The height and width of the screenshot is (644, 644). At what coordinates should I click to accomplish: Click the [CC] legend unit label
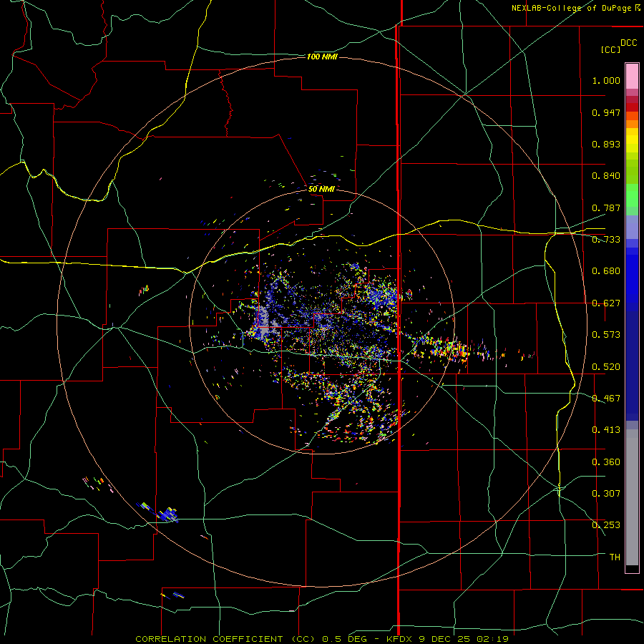tap(610, 49)
